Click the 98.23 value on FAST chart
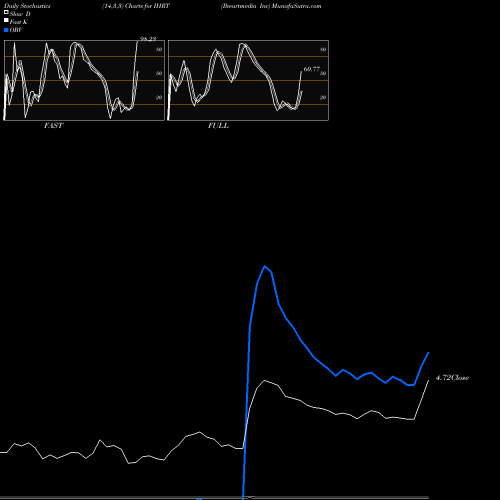This screenshot has height=500, width=500. 148,39
